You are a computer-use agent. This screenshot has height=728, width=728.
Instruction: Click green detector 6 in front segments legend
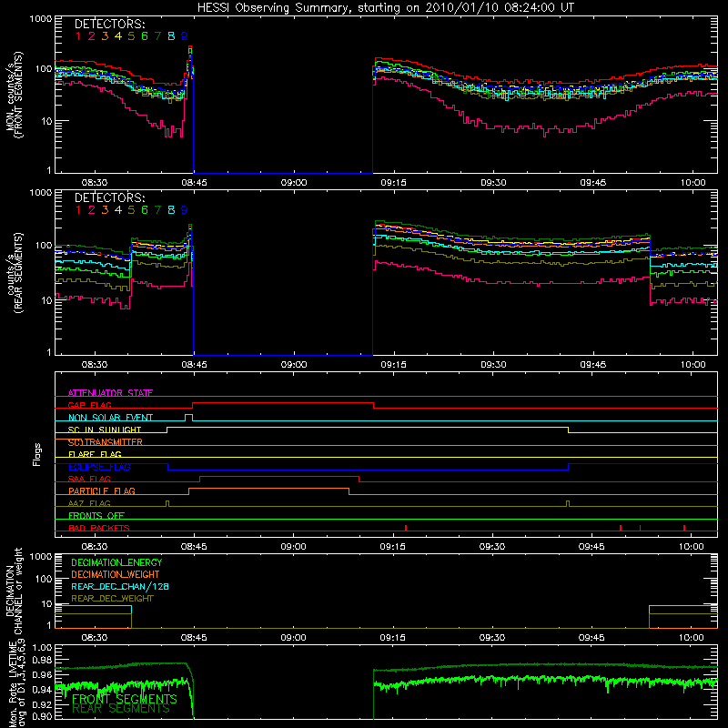point(145,36)
